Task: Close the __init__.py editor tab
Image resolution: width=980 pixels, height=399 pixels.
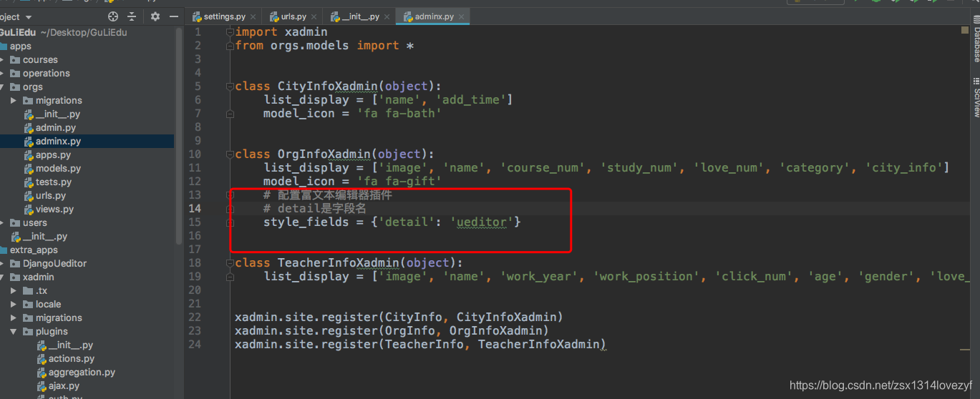Action: pos(386,16)
